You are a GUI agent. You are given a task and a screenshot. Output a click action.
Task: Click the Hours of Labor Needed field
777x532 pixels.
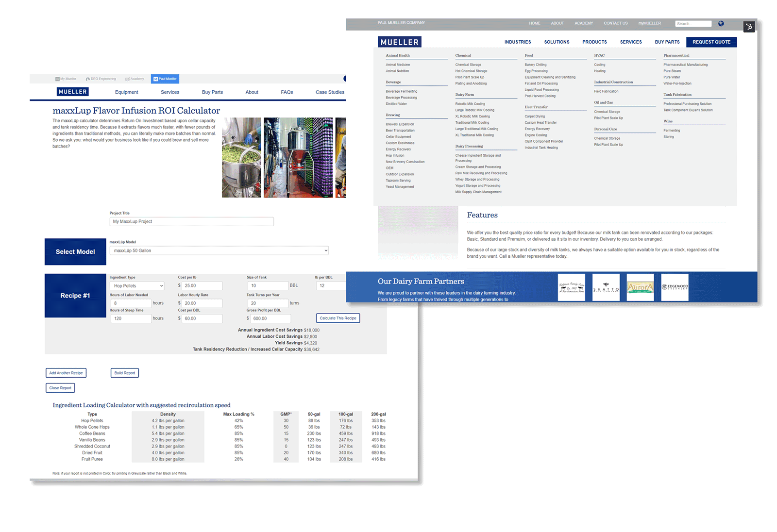(131, 303)
